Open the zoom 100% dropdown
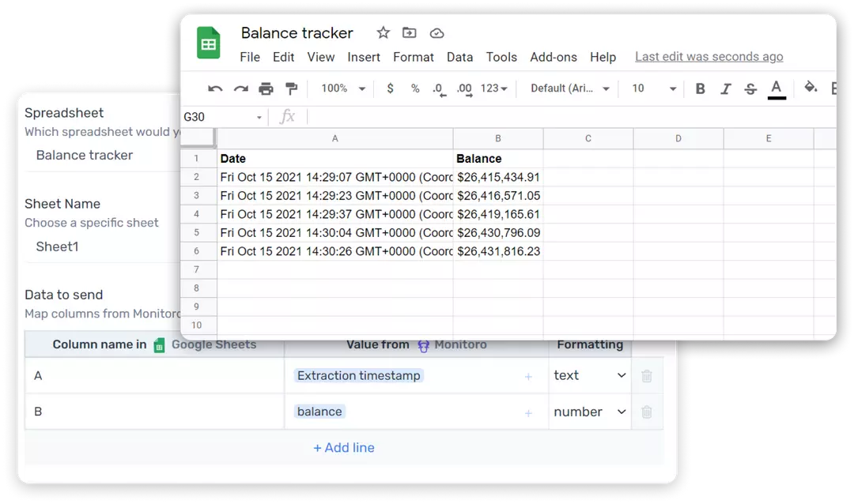854x504 pixels. (x=343, y=88)
